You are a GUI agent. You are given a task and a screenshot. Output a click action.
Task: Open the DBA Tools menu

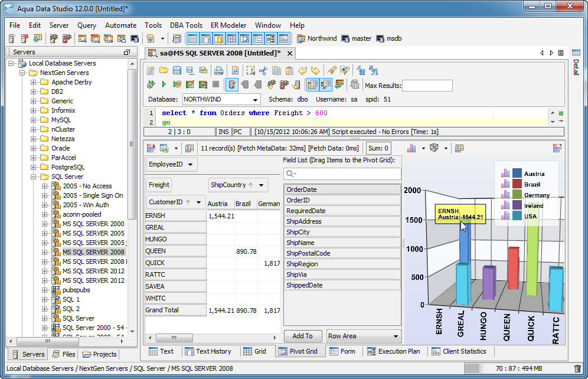pos(186,25)
